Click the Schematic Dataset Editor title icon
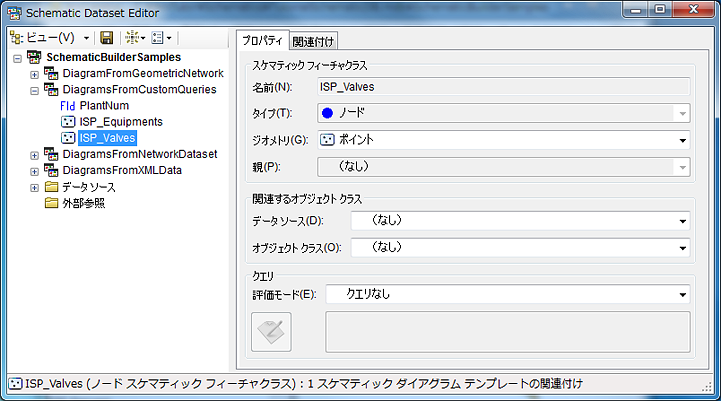Screen dimensions: 721x401 (x=15, y=13)
